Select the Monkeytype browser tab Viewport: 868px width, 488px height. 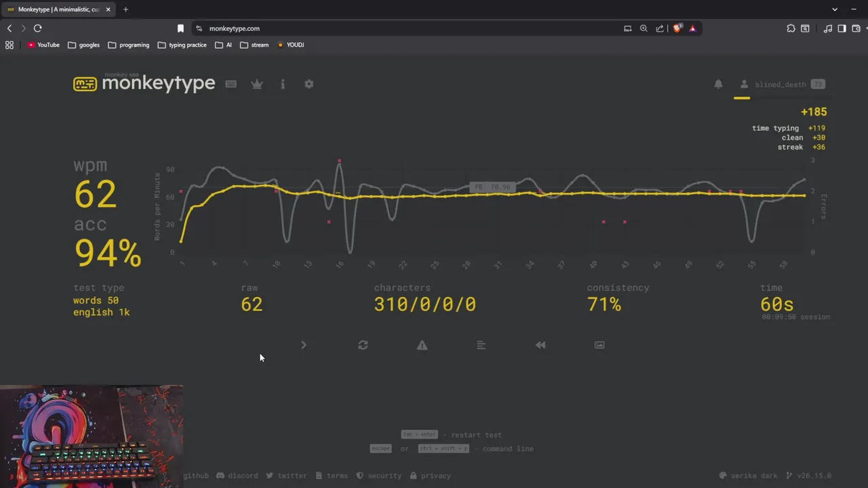point(60,9)
